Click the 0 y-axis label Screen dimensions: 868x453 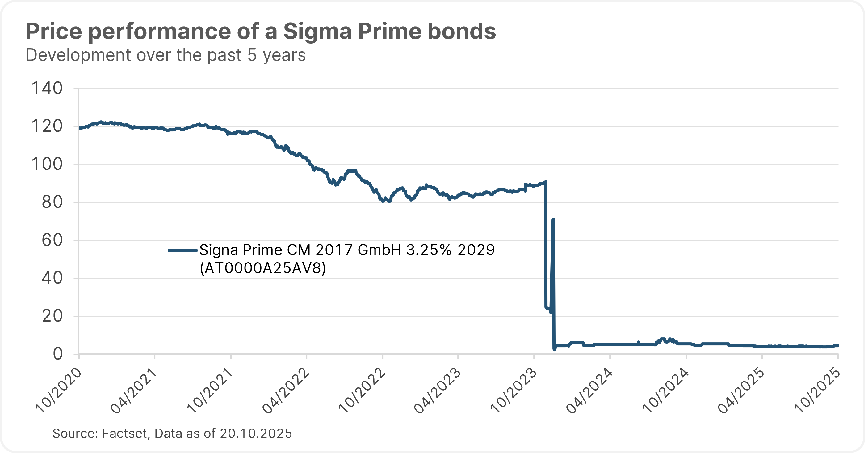click(x=58, y=354)
